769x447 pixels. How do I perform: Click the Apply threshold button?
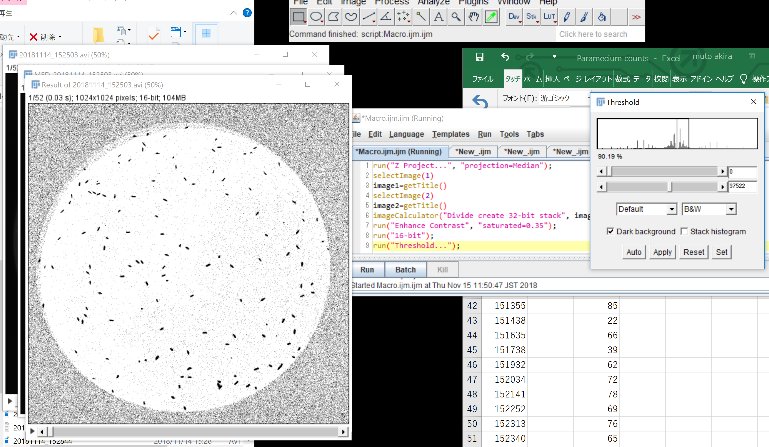click(662, 252)
